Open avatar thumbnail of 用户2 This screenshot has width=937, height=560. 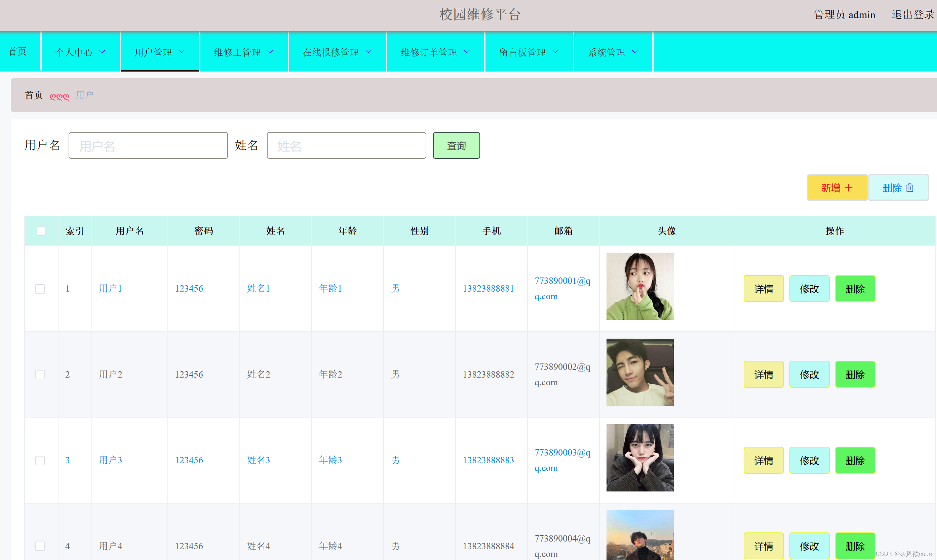(639, 372)
